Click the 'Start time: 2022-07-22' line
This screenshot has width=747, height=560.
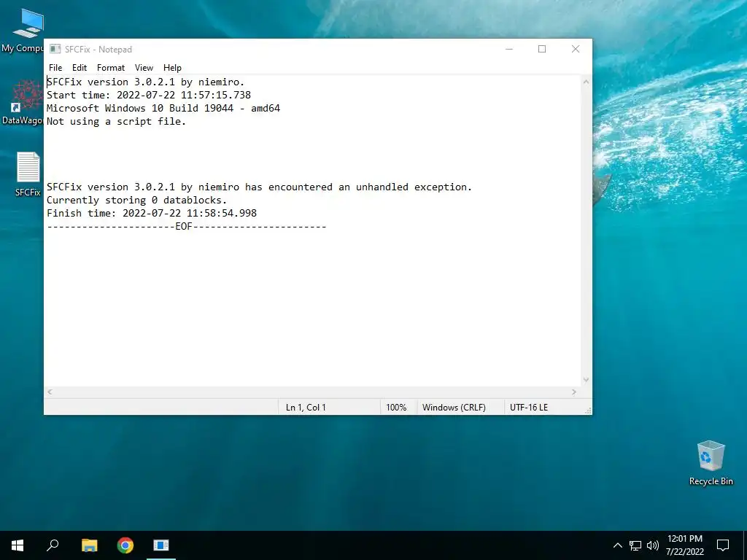[149, 96]
